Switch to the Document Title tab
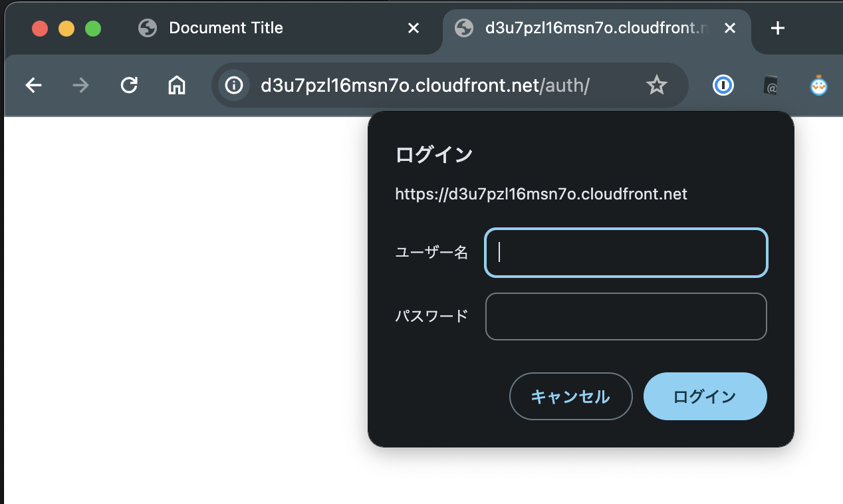Image resolution: width=843 pixels, height=504 pixels. [x=226, y=28]
